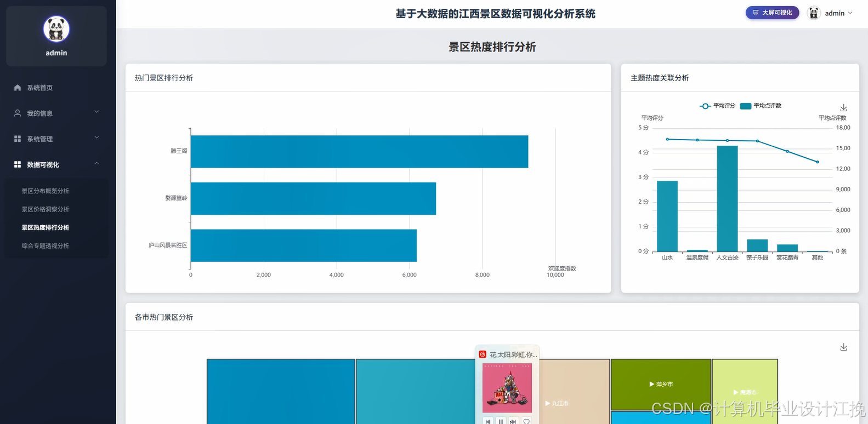Click the 庐山风景名胜区 bar in ranking chart
The width and height of the screenshot is (868, 424).
click(304, 245)
